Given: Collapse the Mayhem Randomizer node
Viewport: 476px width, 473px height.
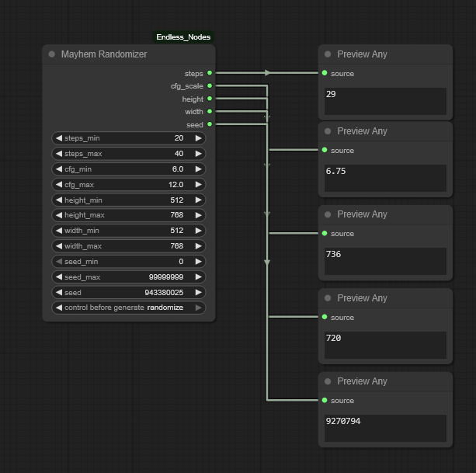Looking at the screenshot, I should (52, 54).
